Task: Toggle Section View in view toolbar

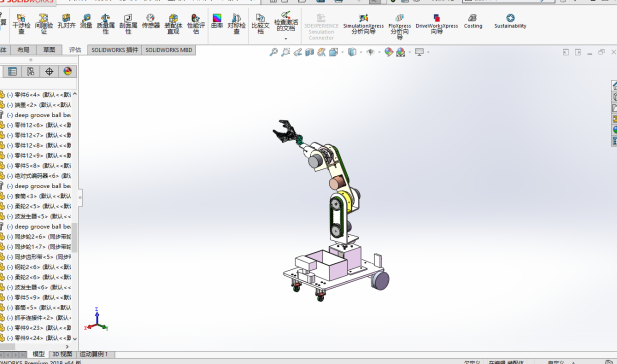Action: (x=309, y=52)
